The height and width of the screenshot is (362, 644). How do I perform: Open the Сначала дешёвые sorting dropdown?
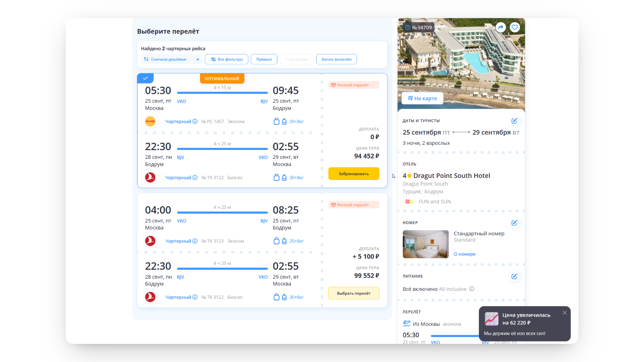click(171, 59)
